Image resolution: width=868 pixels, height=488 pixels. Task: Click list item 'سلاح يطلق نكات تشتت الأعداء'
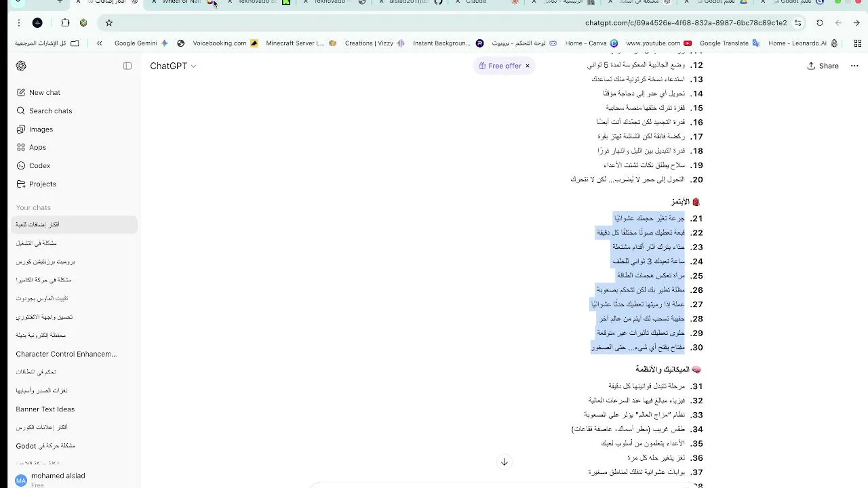tap(644, 165)
